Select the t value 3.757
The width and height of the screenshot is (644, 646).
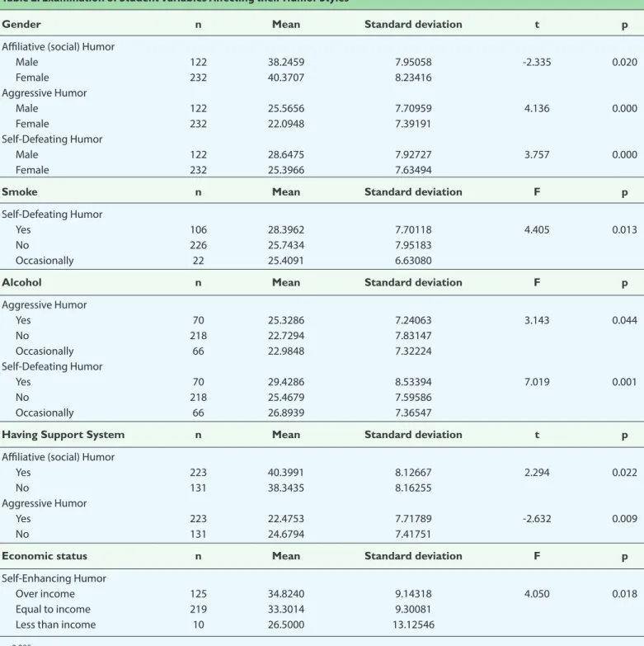537,155
